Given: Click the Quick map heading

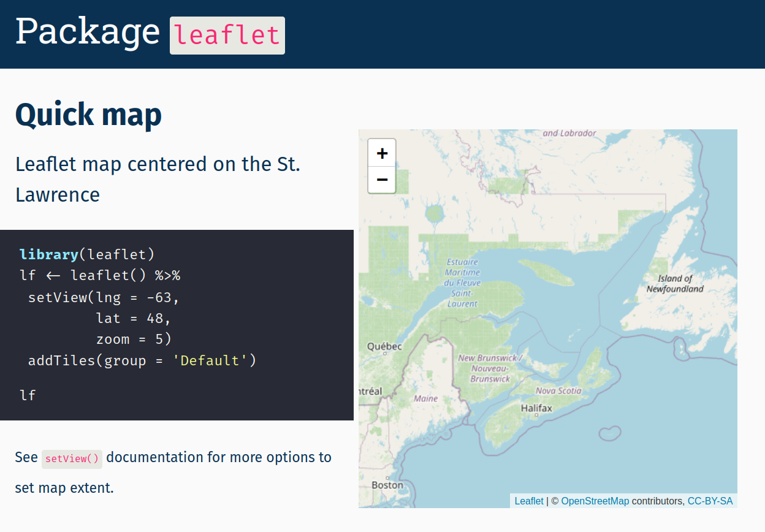Looking at the screenshot, I should pyautogui.click(x=88, y=115).
